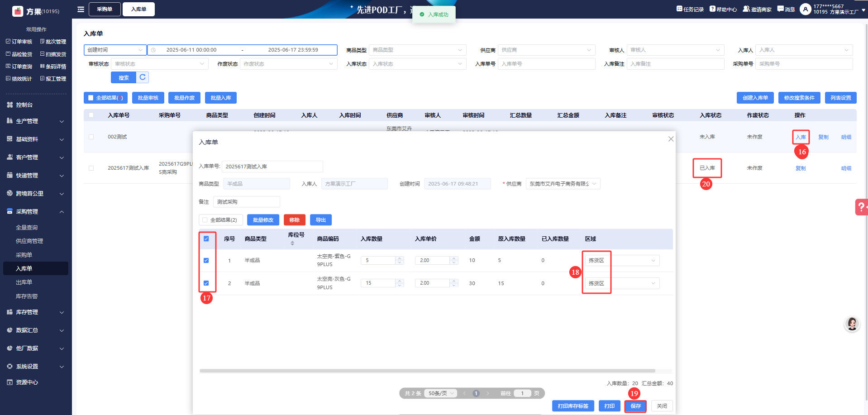Viewport: 868px width, 415px height.
Task: Uncheck the select-all checkbox in dialog table
Action: point(206,239)
